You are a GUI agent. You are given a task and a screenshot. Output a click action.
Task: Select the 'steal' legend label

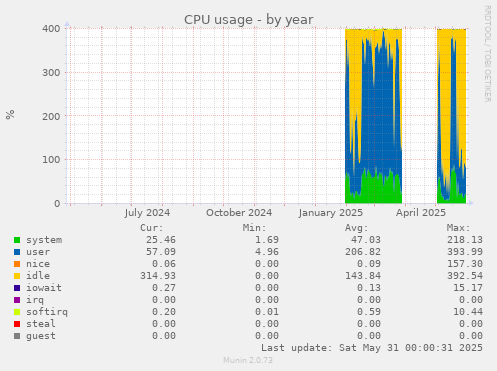pyautogui.click(x=41, y=324)
